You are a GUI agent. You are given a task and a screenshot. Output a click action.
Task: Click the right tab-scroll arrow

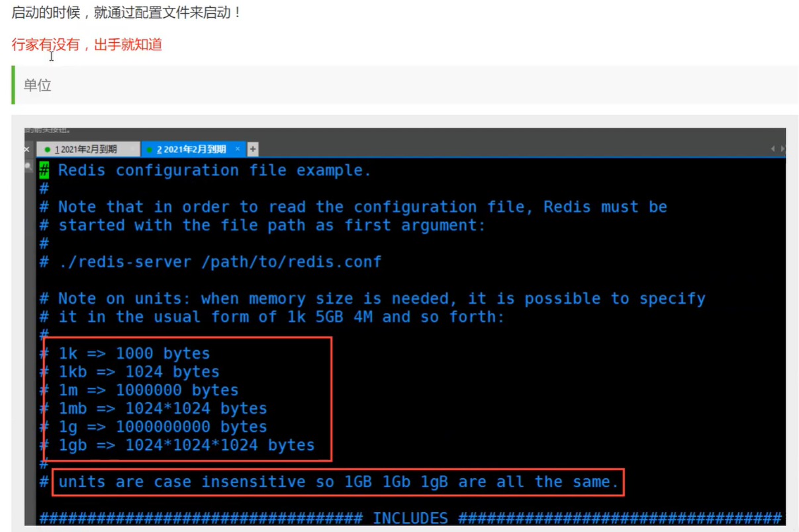[x=782, y=150]
